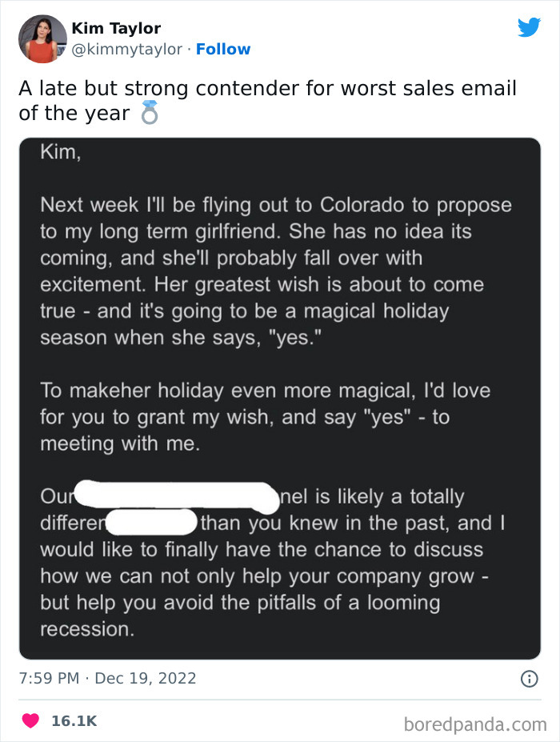Click the ring emoji in the tweet
This screenshot has height=742, width=560.
(150, 113)
